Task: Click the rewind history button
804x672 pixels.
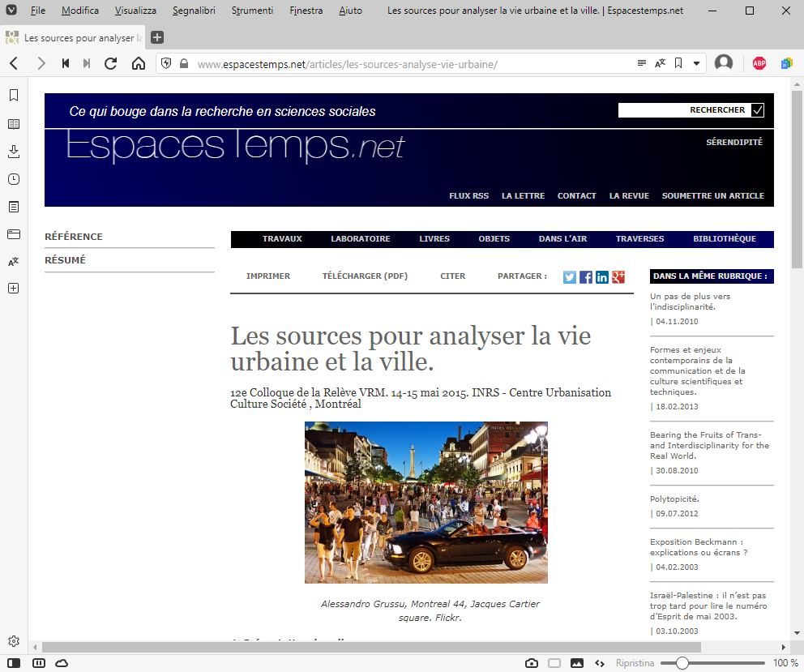Action: click(65, 63)
